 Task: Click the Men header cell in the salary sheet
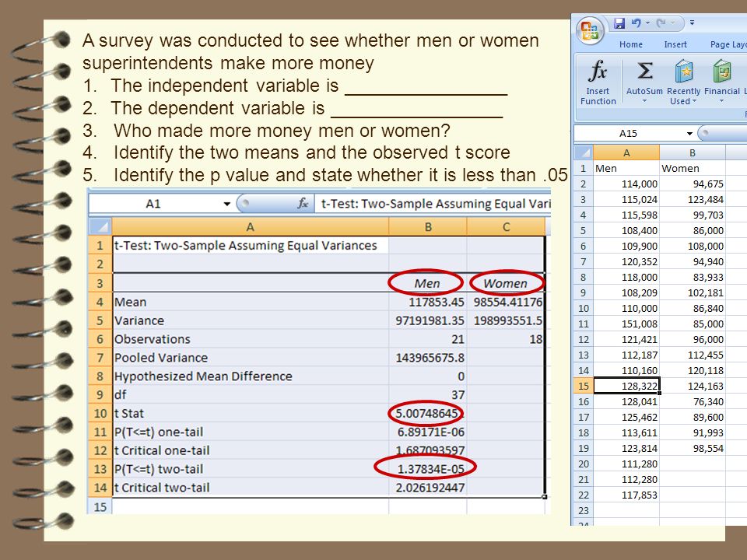(626, 169)
